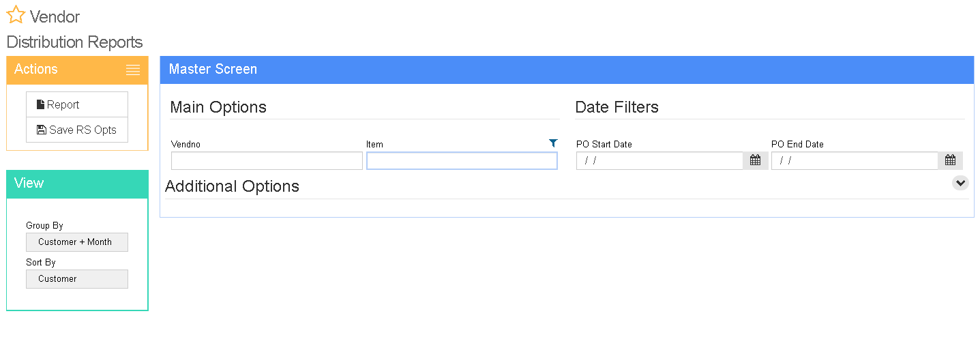Click the Date Filters section heading
Screen dimensions: 980x348
tap(617, 107)
